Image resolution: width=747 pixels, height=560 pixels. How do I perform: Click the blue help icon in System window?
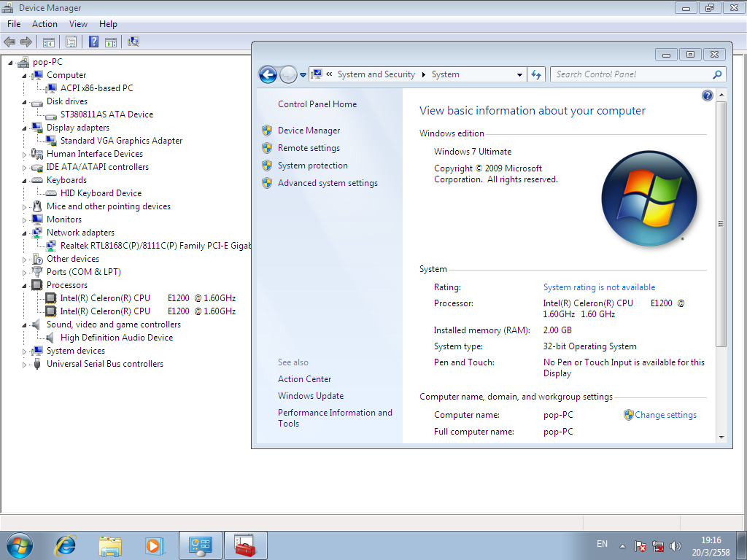coord(708,96)
